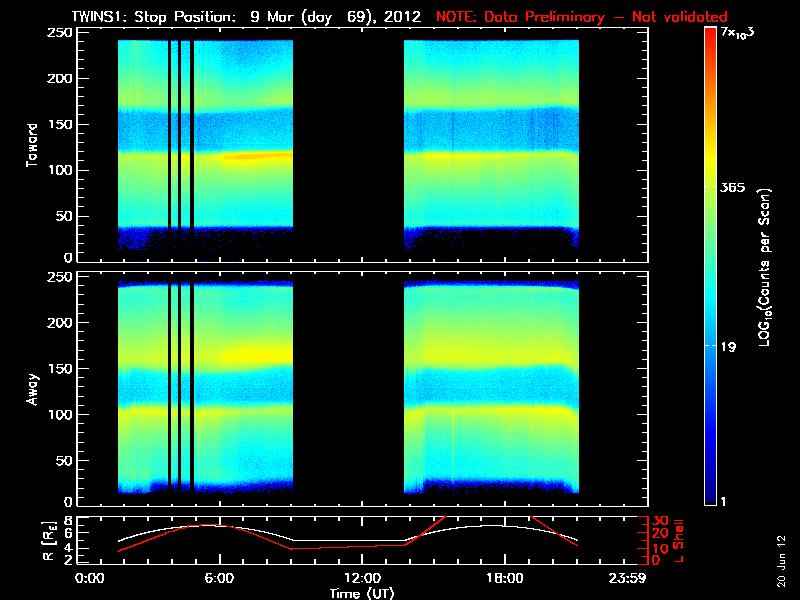The width and height of the screenshot is (800, 600).
Task: Click the 12:00 time axis tick label
Action: [x=361, y=578]
